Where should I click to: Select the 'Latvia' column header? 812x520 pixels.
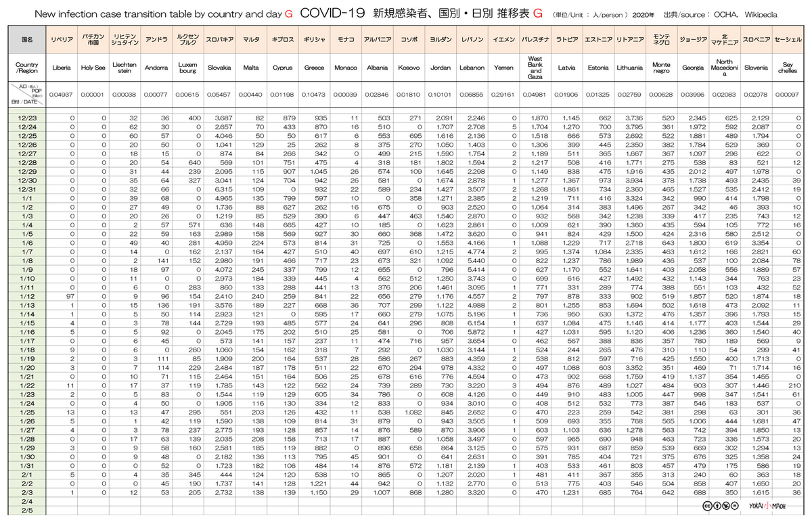point(566,68)
